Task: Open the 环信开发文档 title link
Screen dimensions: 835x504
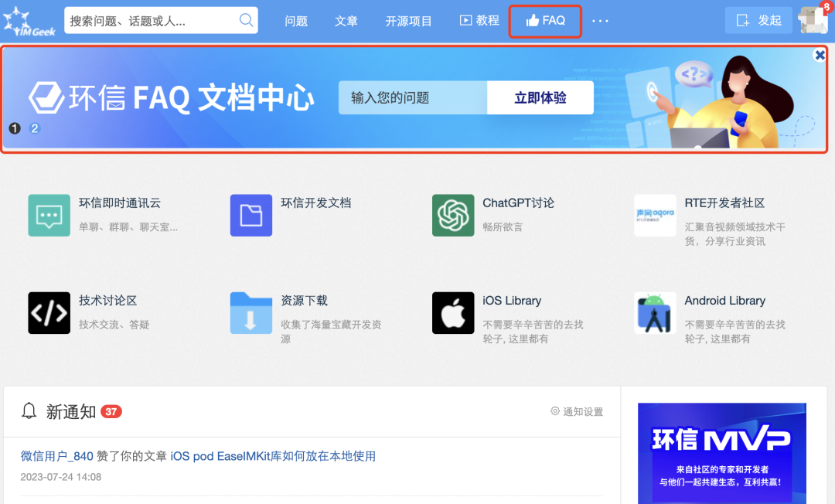Action: pyautogui.click(x=315, y=203)
